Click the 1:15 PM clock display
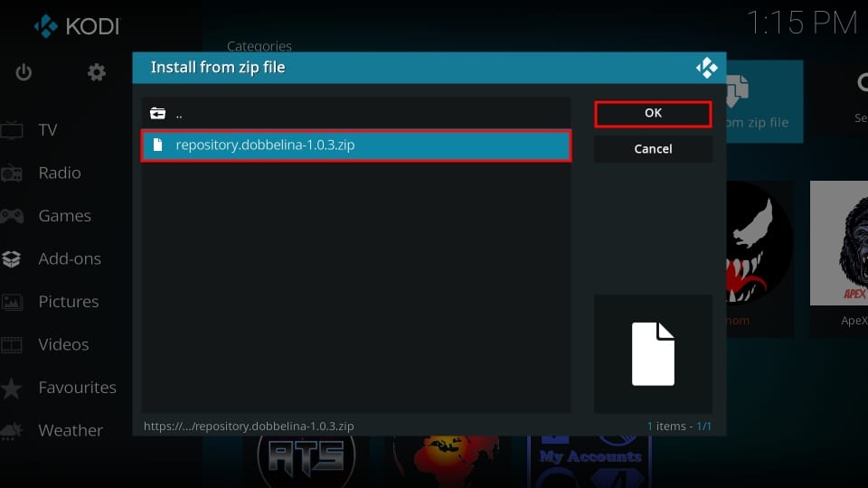This screenshot has width=868, height=488. tap(802, 23)
